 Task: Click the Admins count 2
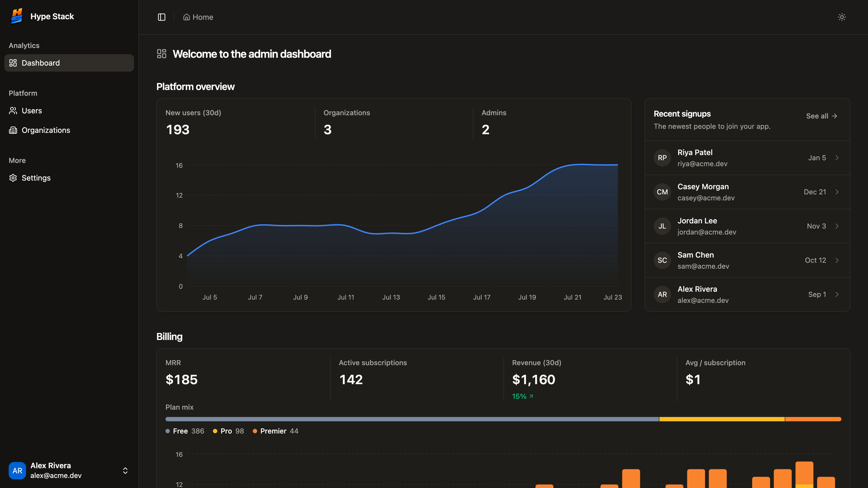pyautogui.click(x=486, y=130)
